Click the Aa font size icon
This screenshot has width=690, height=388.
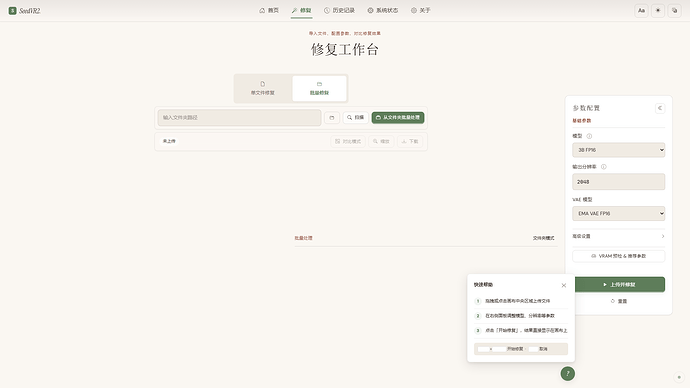point(642,11)
